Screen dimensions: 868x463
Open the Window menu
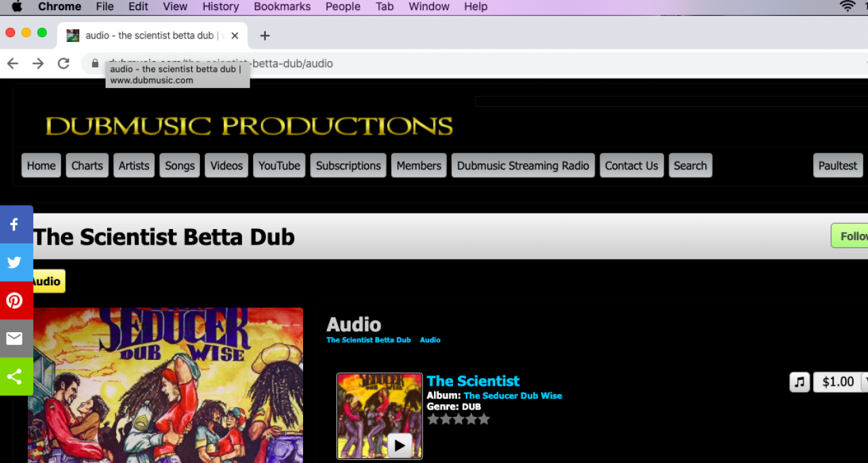pyautogui.click(x=429, y=7)
